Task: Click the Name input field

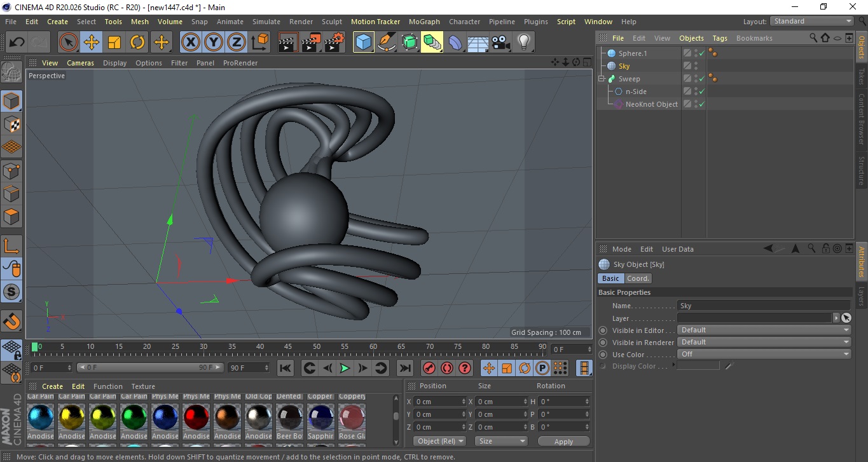Action: point(763,306)
